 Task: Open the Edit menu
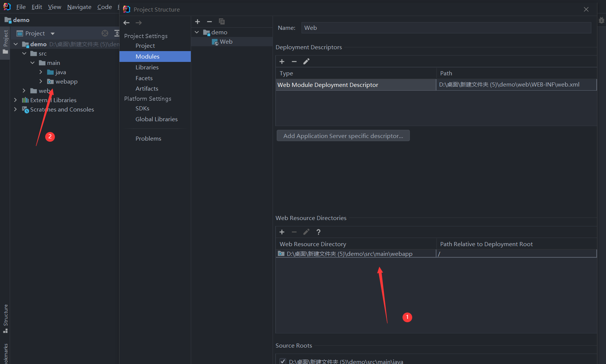click(x=37, y=7)
